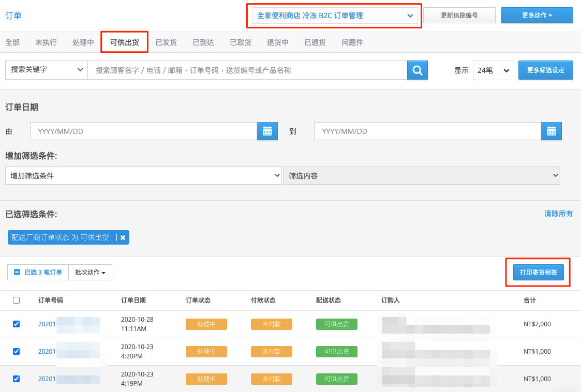This screenshot has height=392, width=581.
Task: Click the NT$2,000 total amount
Action: click(x=537, y=324)
